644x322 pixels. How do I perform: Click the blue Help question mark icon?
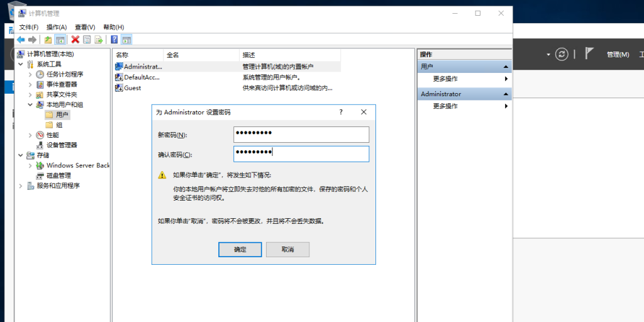114,40
